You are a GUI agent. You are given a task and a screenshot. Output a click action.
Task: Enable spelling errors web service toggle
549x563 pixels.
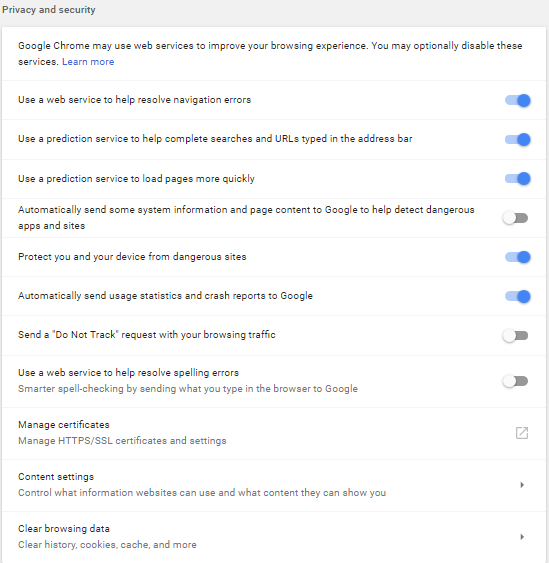coord(515,381)
